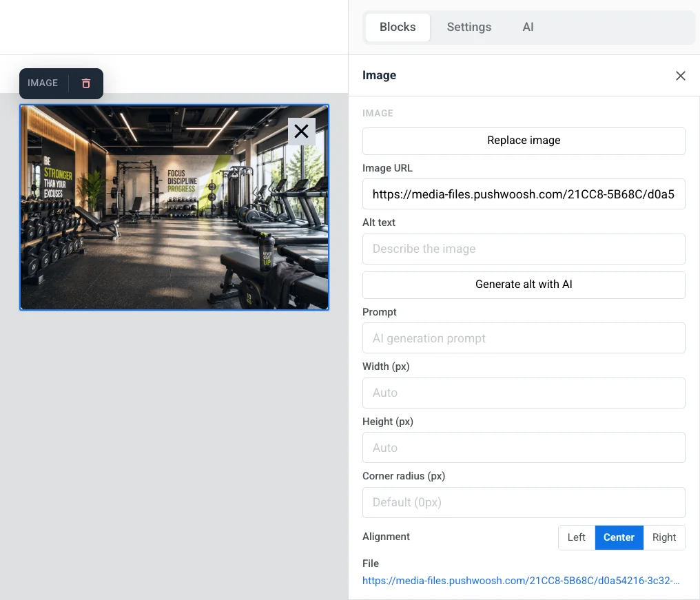The width and height of the screenshot is (700, 600).
Task: Set alignment to Right
Action: 664,537
